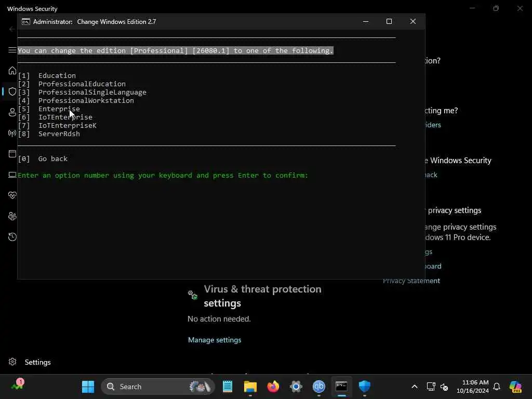Open qBittorrent from the taskbar
This screenshot has height=399, width=532.
pyautogui.click(x=318, y=387)
